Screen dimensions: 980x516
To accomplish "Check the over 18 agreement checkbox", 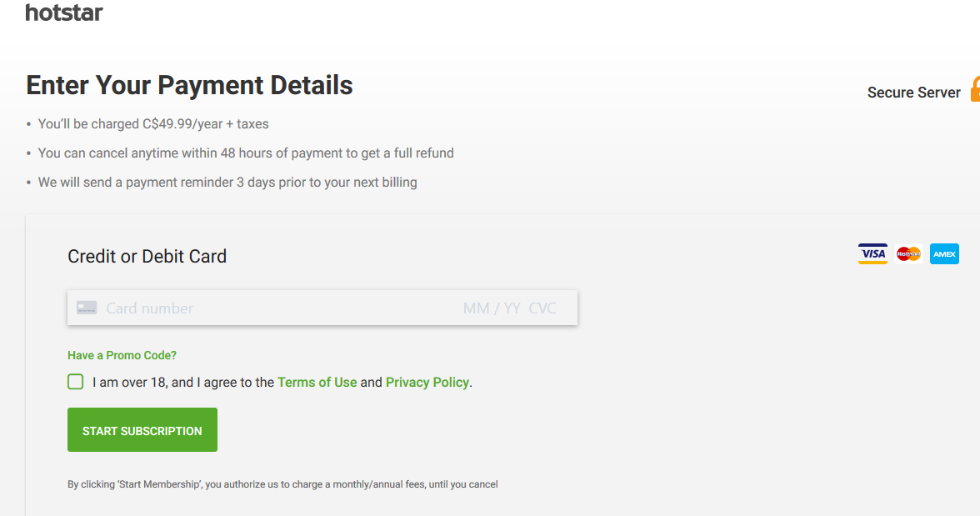I will coord(76,382).
